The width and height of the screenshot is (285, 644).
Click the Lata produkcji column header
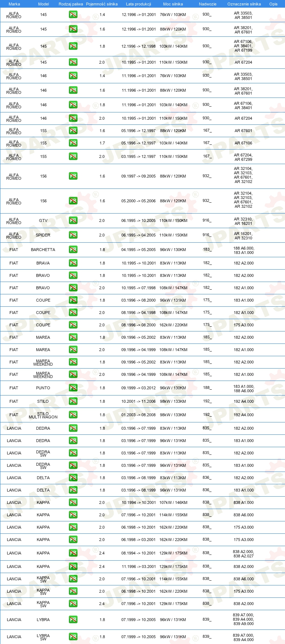(x=138, y=4)
